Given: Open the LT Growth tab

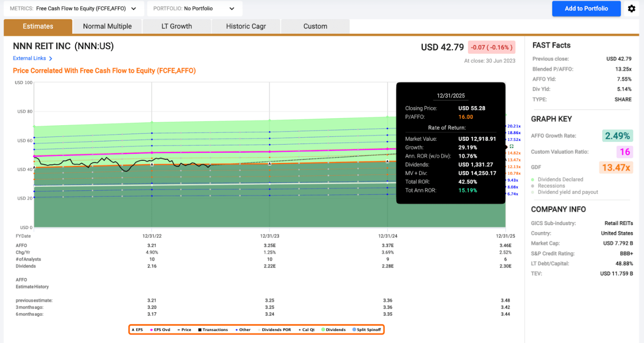Looking at the screenshot, I should tap(176, 27).
